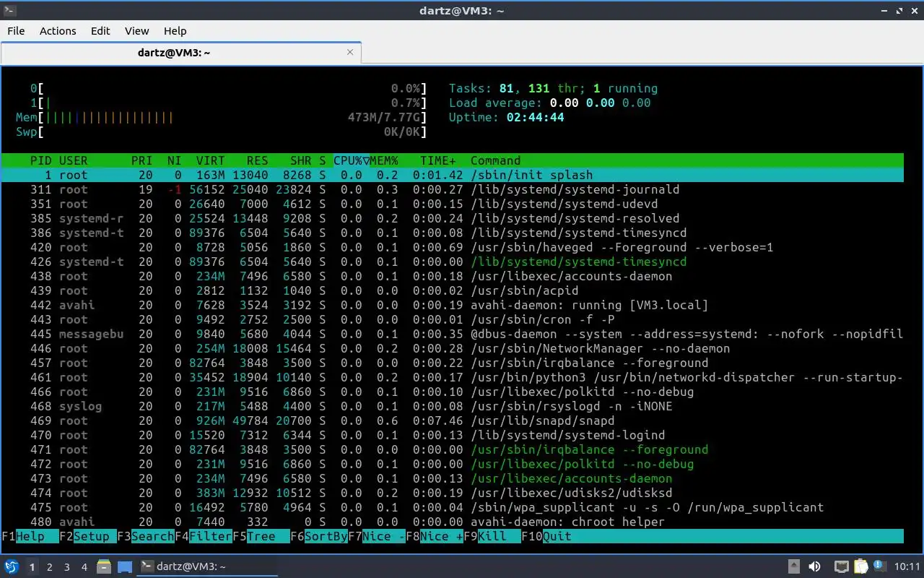Open the File menu
924x578 pixels.
coord(16,30)
